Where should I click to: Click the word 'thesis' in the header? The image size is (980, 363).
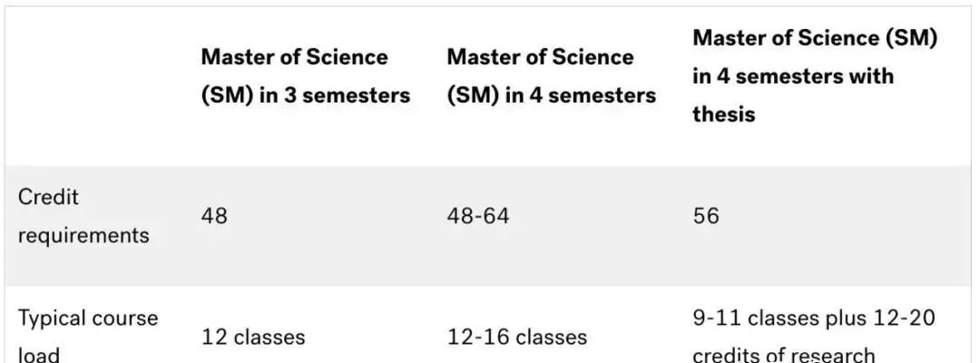click(724, 114)
